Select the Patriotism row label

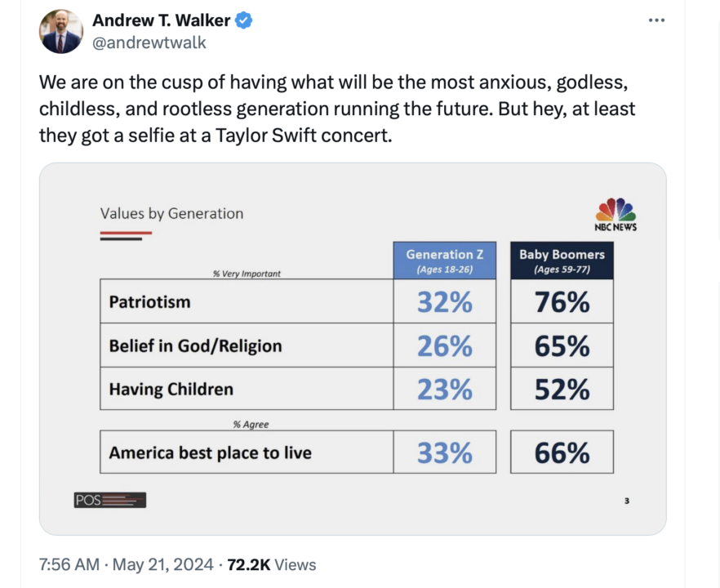click(150, 301)
